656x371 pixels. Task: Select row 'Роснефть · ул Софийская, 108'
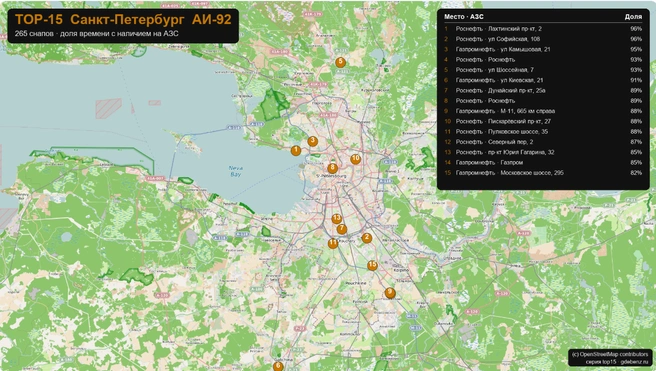(543, 39)
